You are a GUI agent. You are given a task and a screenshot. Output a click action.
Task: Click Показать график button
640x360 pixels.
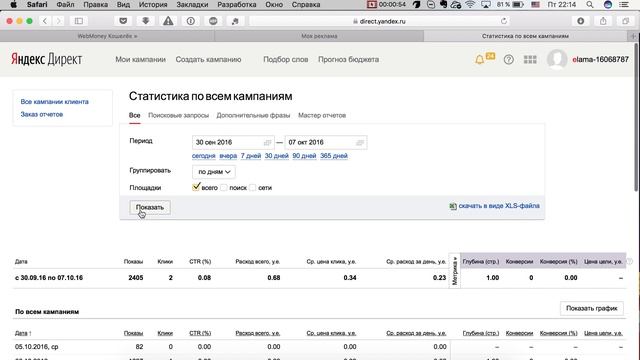pos(591,309)
